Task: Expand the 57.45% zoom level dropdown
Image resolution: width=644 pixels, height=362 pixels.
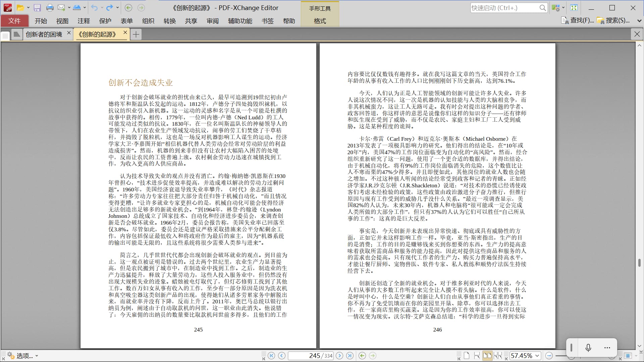Action: [x=537, y=356]
